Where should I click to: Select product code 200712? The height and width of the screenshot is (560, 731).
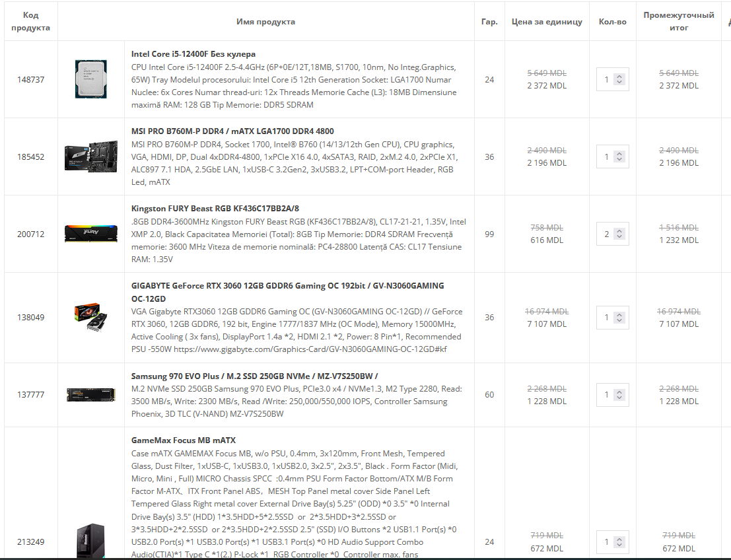[x=31, y=234]
